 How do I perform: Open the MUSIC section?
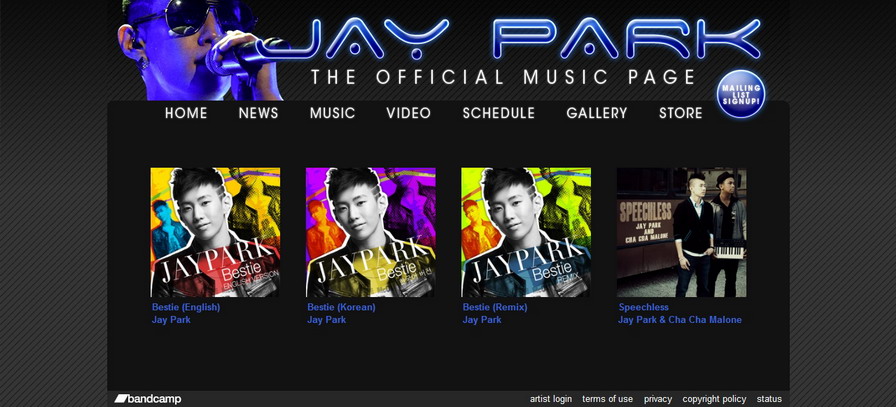(333, 113)
